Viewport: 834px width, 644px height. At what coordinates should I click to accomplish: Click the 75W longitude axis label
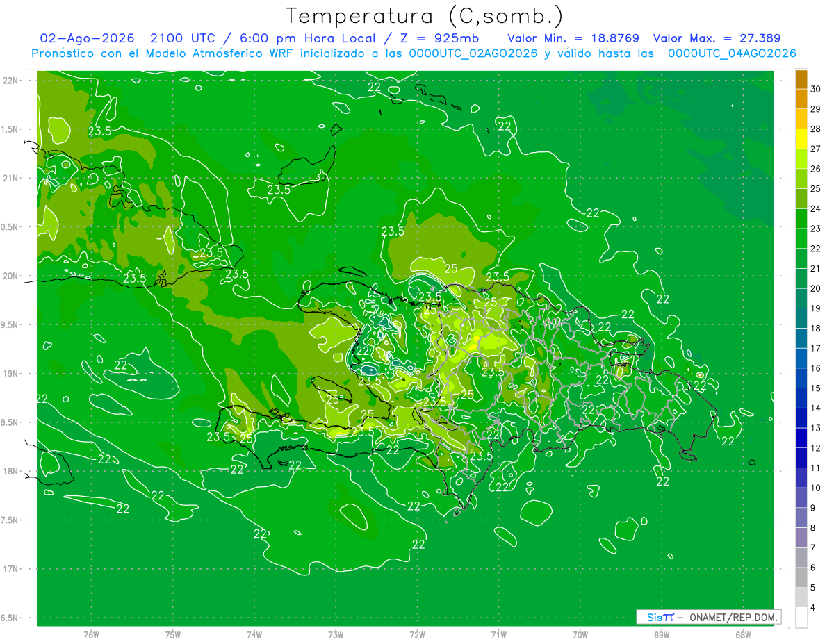tap(173, 635)
